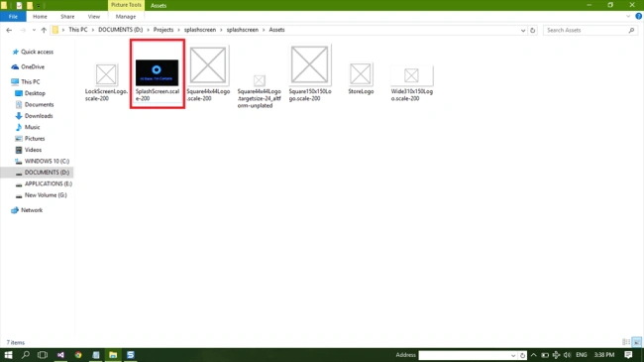Select the StoreLogo file
Viewport: 644px width, 362px height.
361,79
